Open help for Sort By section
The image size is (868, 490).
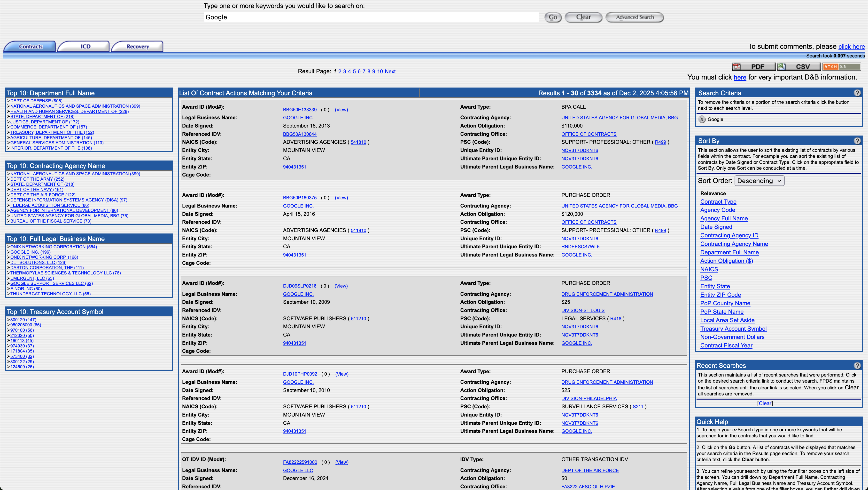point(858,141)
